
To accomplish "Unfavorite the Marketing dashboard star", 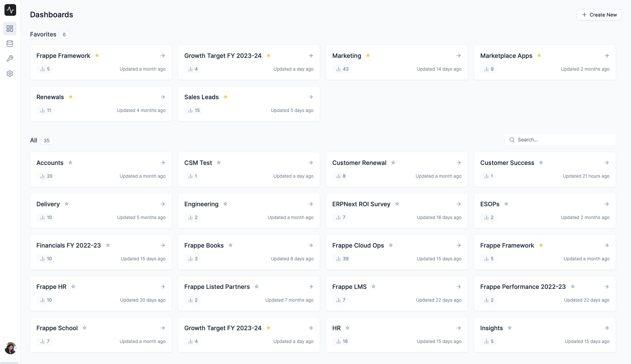I will click(367, 55).
